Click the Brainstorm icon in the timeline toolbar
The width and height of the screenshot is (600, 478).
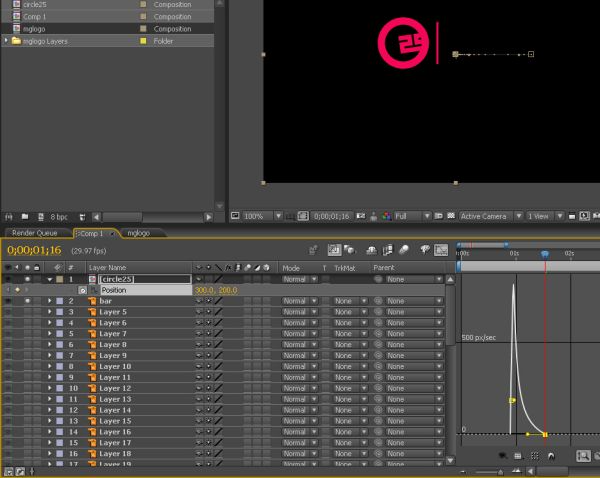coord(424,250)
